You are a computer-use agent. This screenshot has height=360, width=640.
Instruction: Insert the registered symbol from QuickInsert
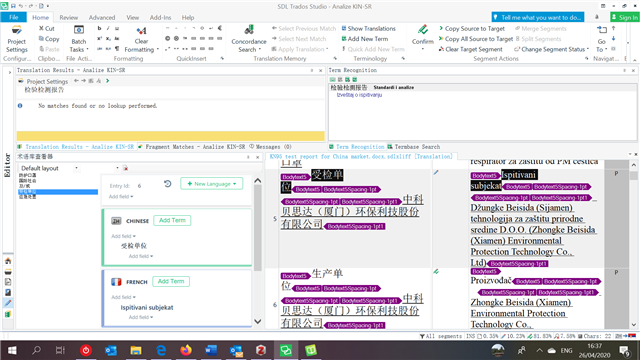[176, 38]
